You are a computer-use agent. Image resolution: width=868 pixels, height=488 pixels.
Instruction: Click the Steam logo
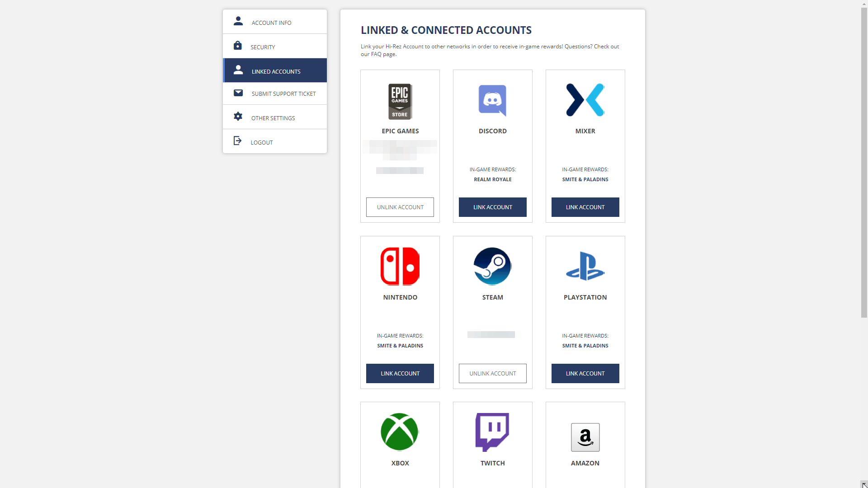click(x=493, y=266)
